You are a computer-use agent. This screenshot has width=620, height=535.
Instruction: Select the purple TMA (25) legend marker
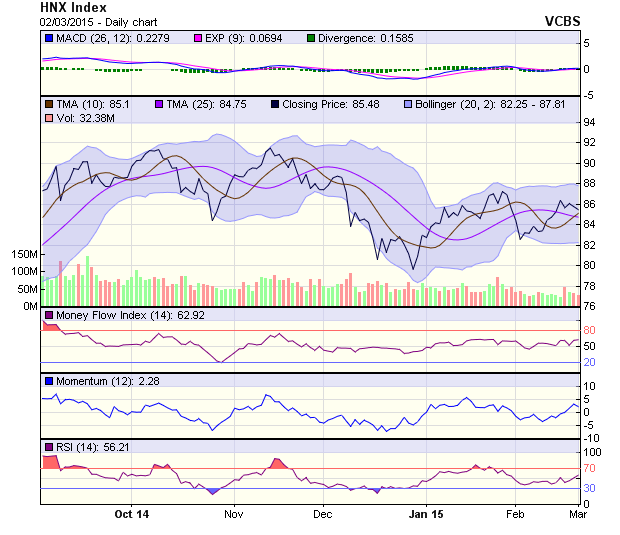tap(158, 104)
